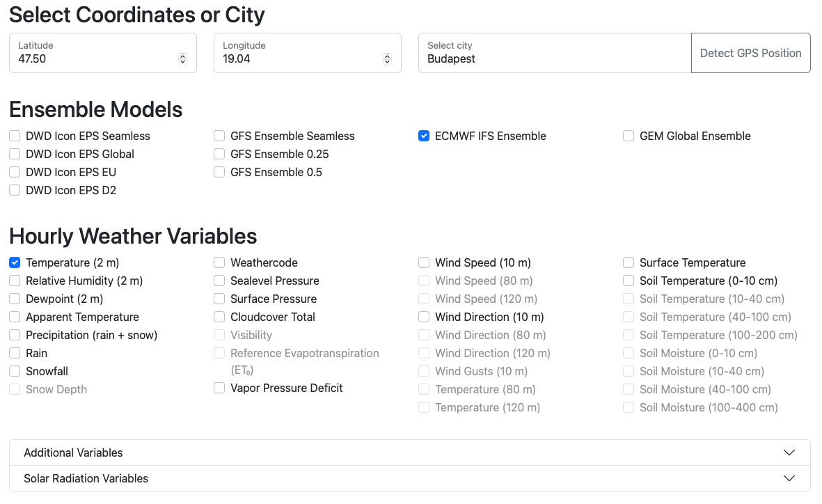Enable Relative Humidity (2 m)
Screen dimensions: 822x504
14,281
